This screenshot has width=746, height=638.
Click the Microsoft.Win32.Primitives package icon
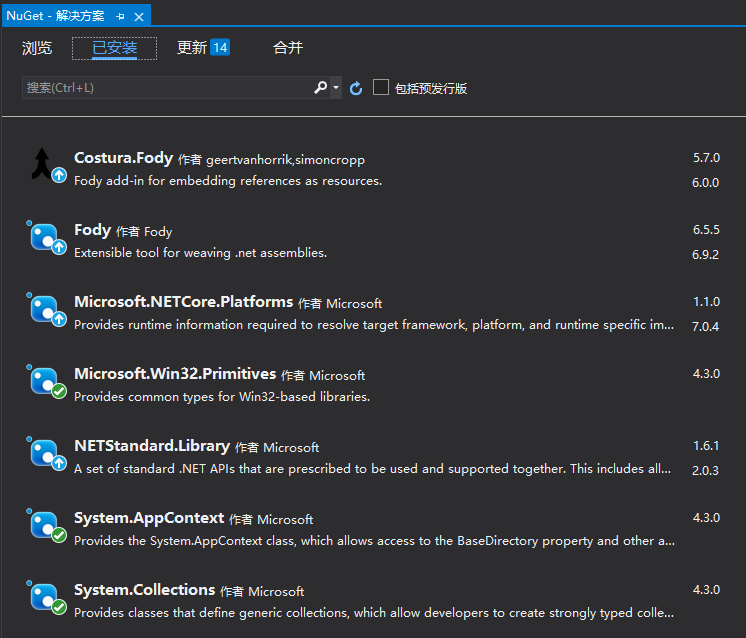[x=48, y=382]
